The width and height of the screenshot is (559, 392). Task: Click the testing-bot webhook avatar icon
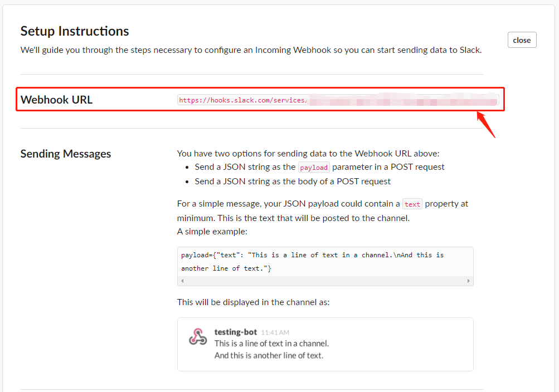coord(198,337)
